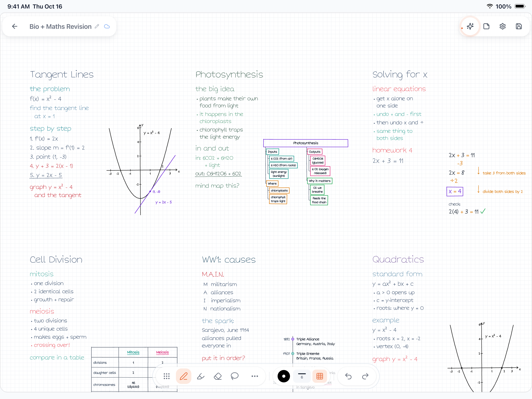
Task: Open more tools via three dots
Action: click(254, 376)
